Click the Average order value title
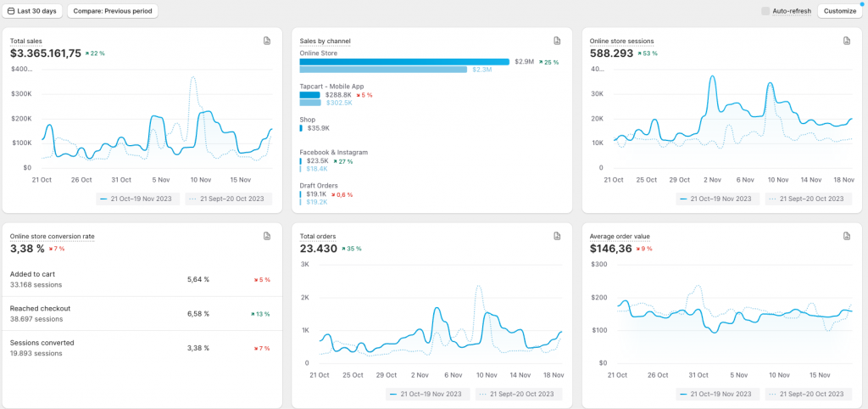Image resolution: width=868 pixels, height=409 pixels. (x=620, y=237)
